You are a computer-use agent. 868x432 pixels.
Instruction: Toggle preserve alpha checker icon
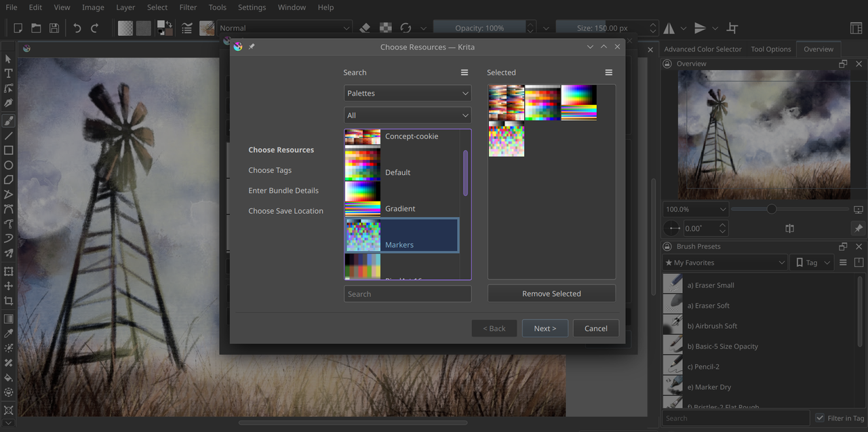point(385,28)
